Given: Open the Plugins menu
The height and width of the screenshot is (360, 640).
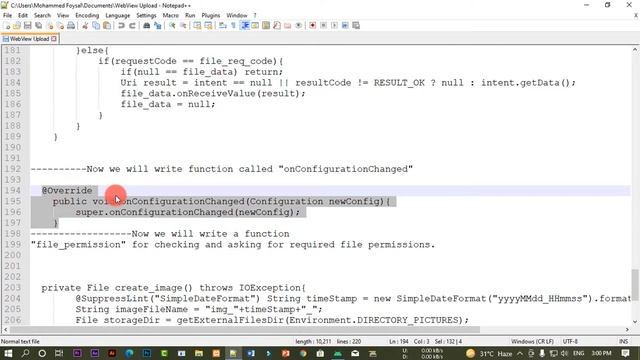Looking at the screenshot, I should (x=211, y=16).
